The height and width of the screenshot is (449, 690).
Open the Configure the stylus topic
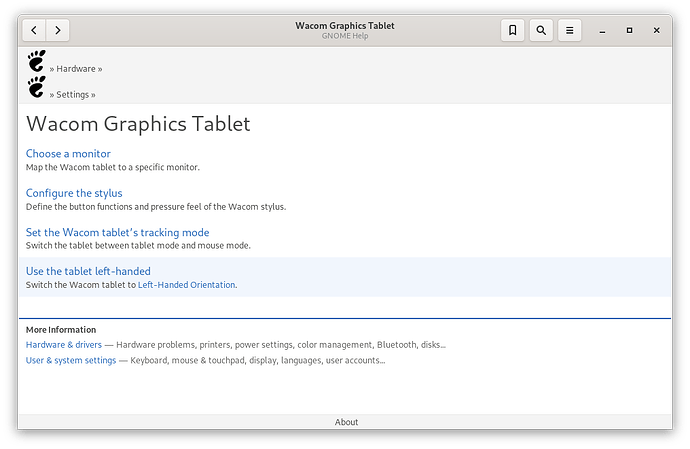pyautogui.click(x=74, y=193)
